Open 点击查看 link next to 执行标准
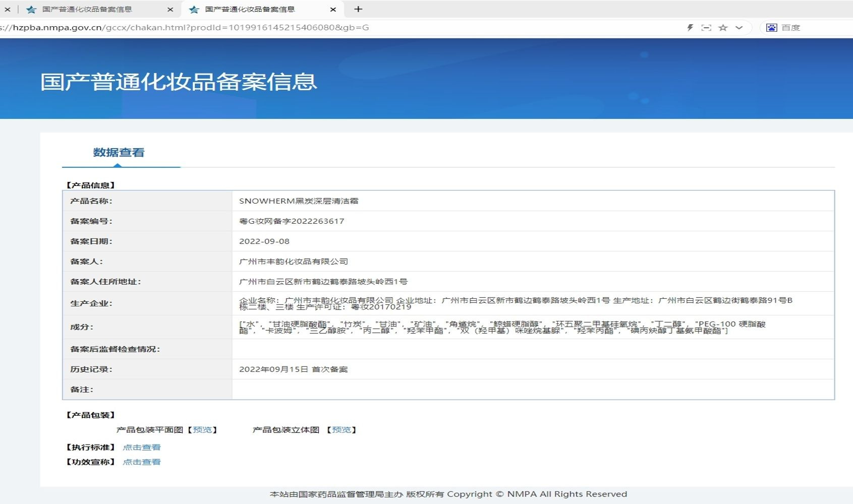Screen dimensions: 853x504 click(x=142, y=448)
